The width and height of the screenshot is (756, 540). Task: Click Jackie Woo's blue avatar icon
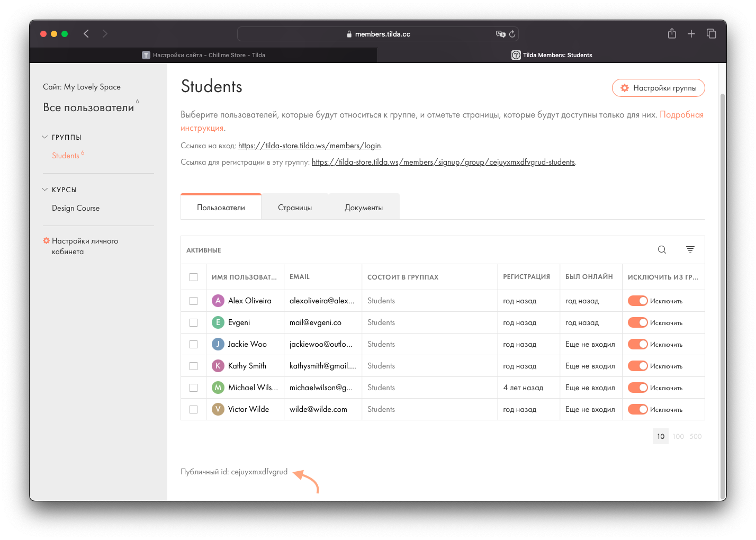[x=218, y=344]
